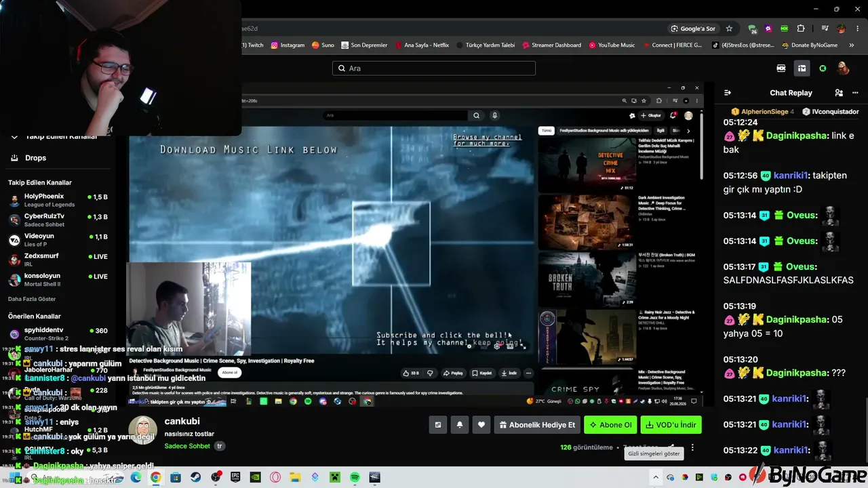Collapse the Takip Edilen Kanallar section chevron
Image resolution: width=868 pixels, height=488 pixels.
[14, 136]
